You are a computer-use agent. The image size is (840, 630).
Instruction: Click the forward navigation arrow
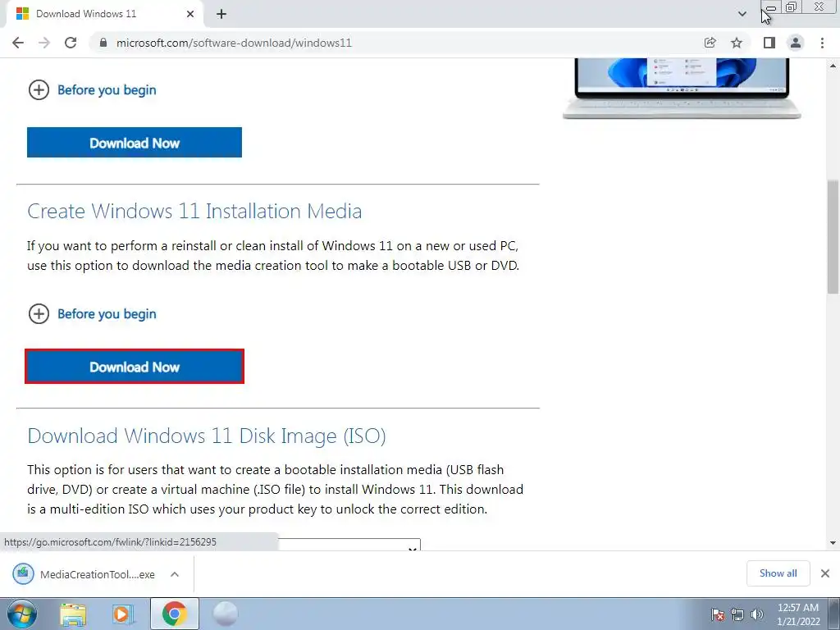[x=44, y=43]
